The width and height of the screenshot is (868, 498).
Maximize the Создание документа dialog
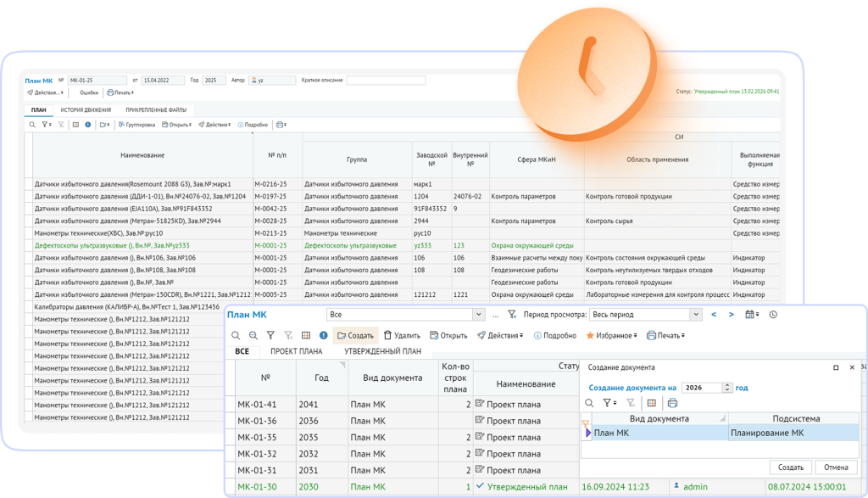click(836, 367)
